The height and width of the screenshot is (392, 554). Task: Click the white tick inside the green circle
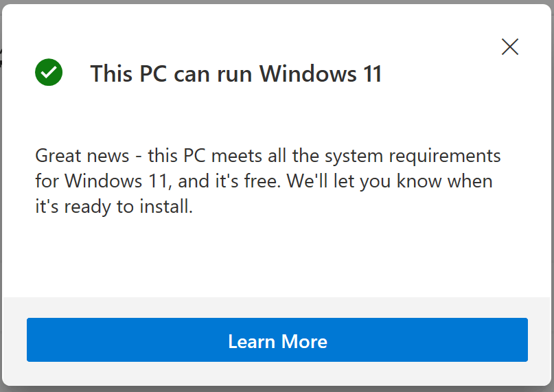[x=49, y=73]
